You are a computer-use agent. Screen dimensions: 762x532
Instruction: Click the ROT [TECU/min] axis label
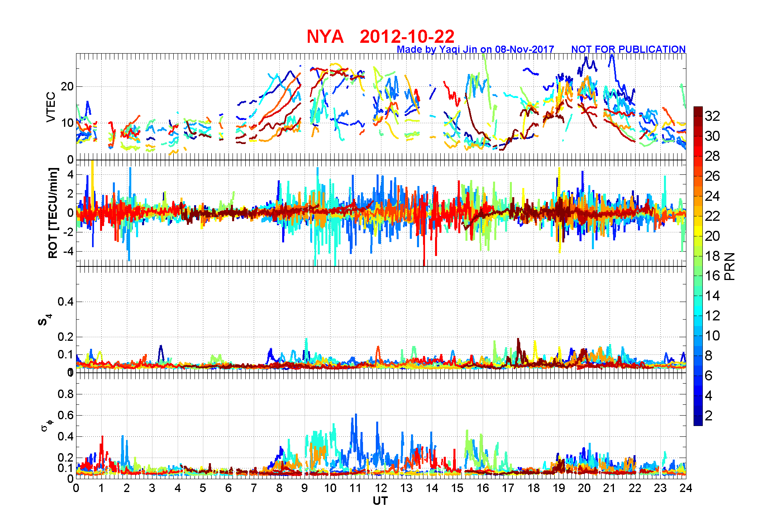click(x=53, y=213)
